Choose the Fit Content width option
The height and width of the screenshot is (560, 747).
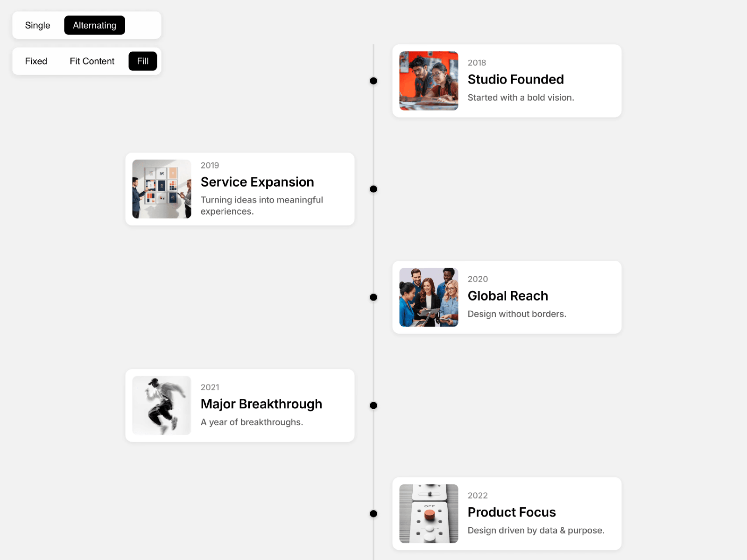coord(92,61)
